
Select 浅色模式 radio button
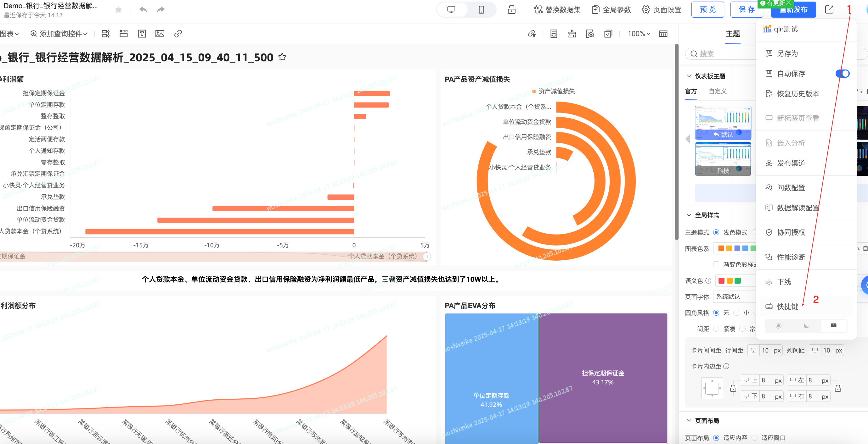716,232
